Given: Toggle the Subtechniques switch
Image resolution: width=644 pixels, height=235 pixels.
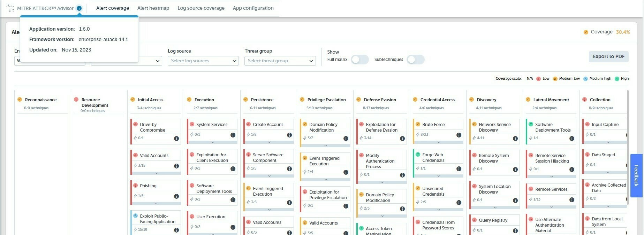Looking at the screenshot, I should [x=416, y=60].
